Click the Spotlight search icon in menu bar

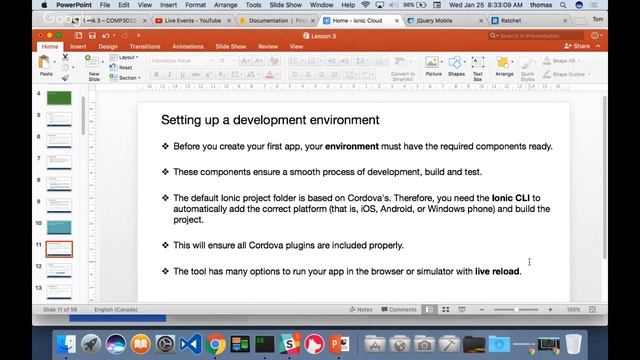563,5
